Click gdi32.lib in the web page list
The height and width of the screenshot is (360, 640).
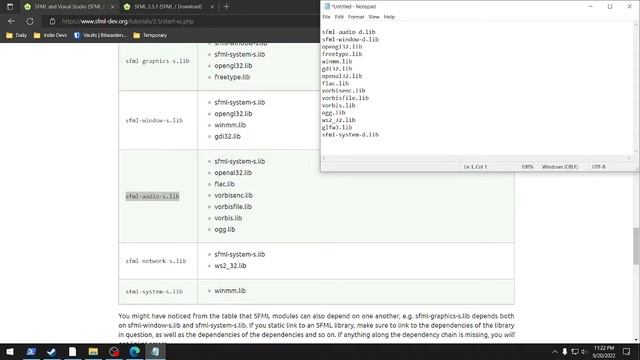point(227,136)
